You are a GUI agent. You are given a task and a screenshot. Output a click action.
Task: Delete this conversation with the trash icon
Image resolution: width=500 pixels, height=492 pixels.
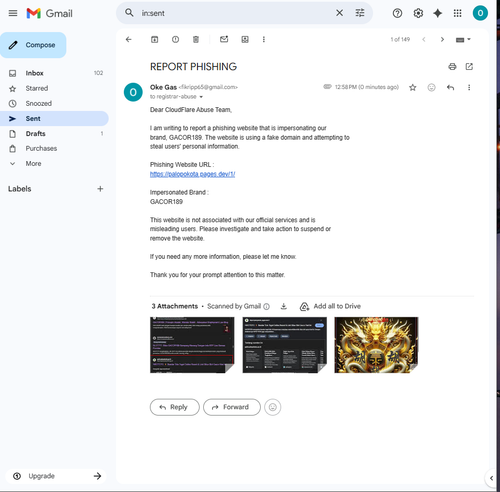click(x=196, y=39)
